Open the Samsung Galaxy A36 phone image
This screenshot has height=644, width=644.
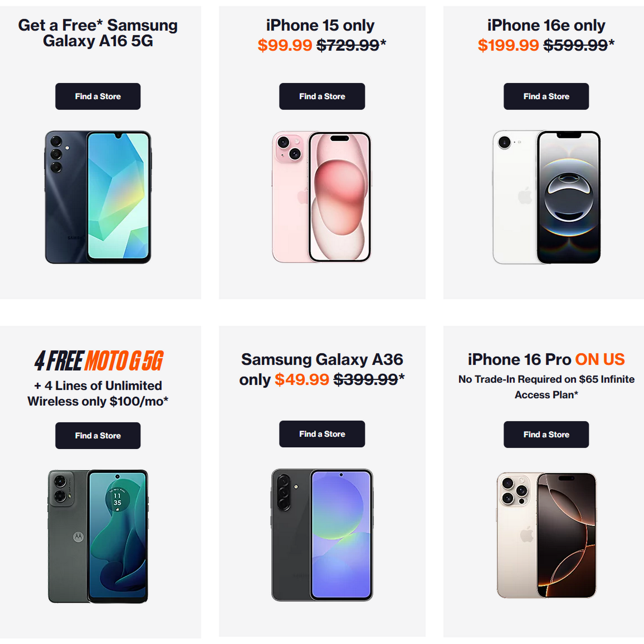322,535
